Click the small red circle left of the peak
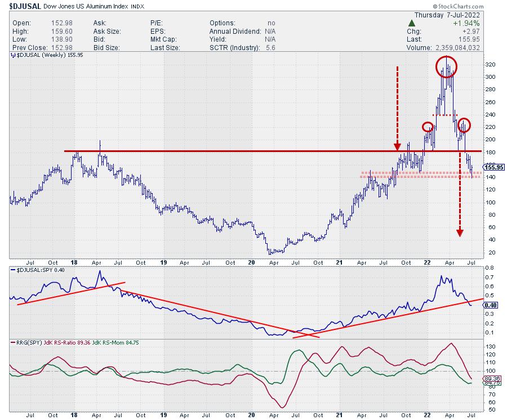The height and width of the screenshot is (420, 507). click(428, 127)
